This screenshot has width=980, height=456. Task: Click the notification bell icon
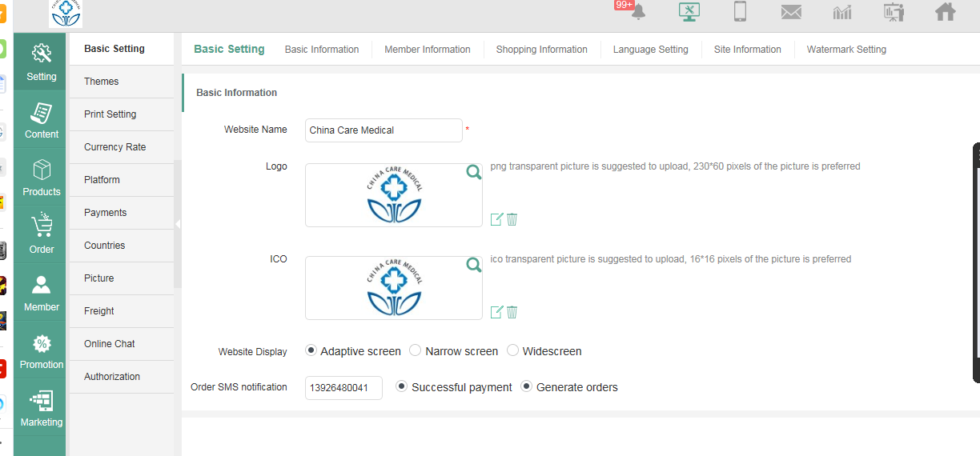[638, 11]
